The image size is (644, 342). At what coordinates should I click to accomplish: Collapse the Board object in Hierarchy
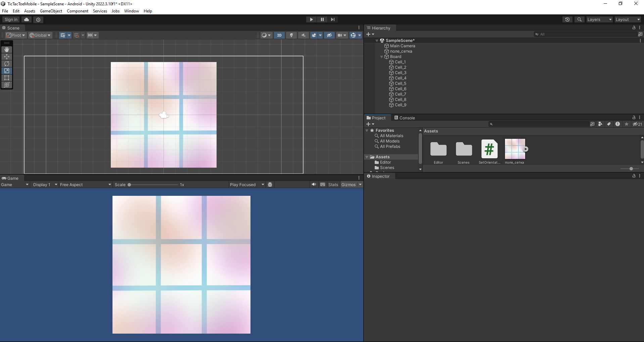tap(382, 57)
